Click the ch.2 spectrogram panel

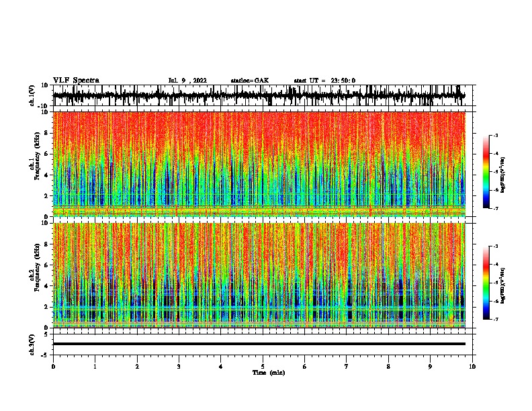(x=259, y=275)
